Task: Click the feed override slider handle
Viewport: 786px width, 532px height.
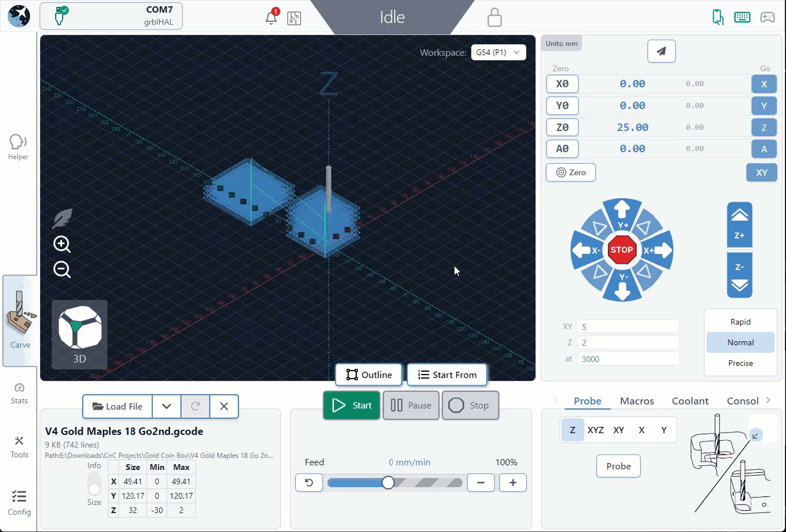Action: point(388,483)
